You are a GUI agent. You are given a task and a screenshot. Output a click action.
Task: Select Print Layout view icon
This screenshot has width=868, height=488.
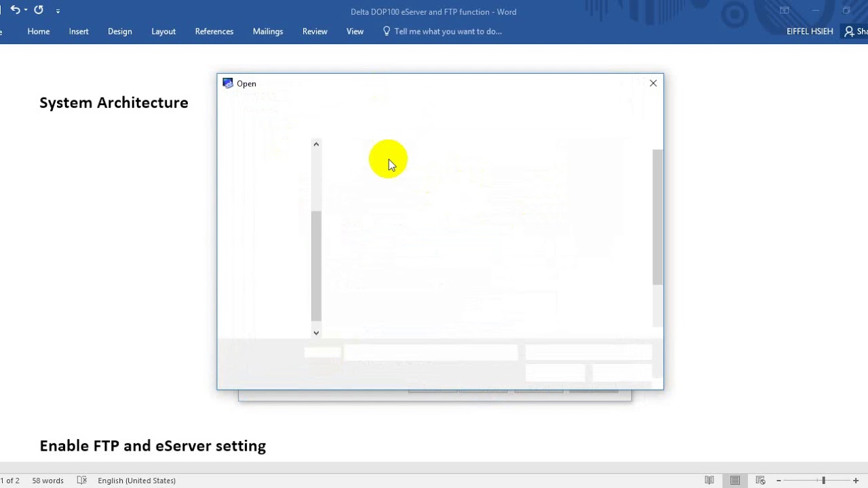[x=735, y=481]
